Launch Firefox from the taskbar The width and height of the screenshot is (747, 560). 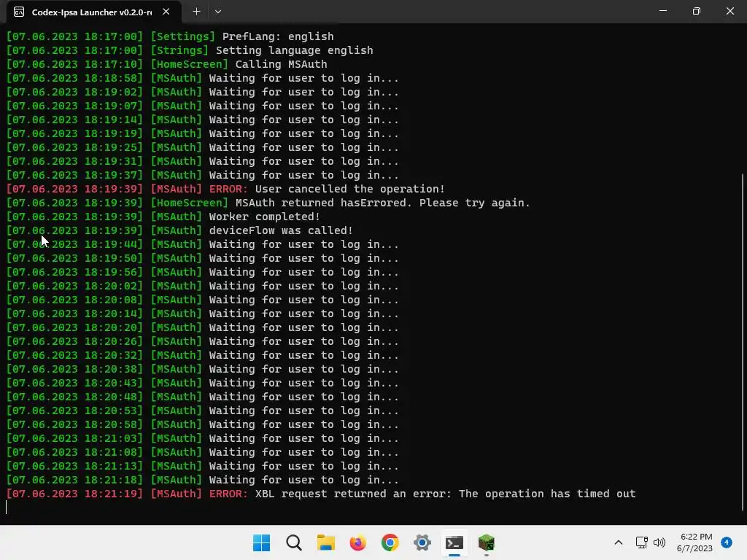(x=357, y=542)
